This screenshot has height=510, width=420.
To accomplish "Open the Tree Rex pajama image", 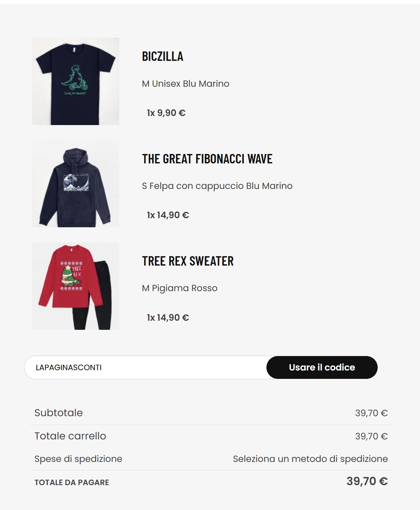I will point(76,286).
